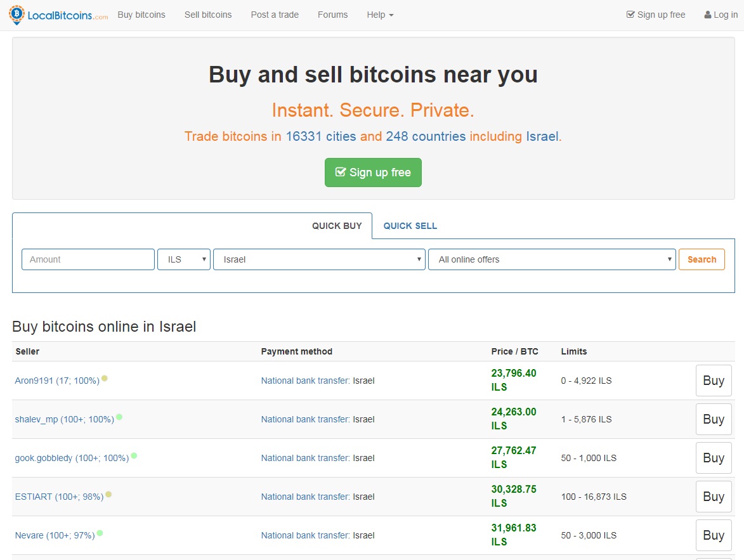Viewport: 744px width, 560px height.
Task: Click the limits 0 - 4,922 ILS
Action: coord(586,381)
